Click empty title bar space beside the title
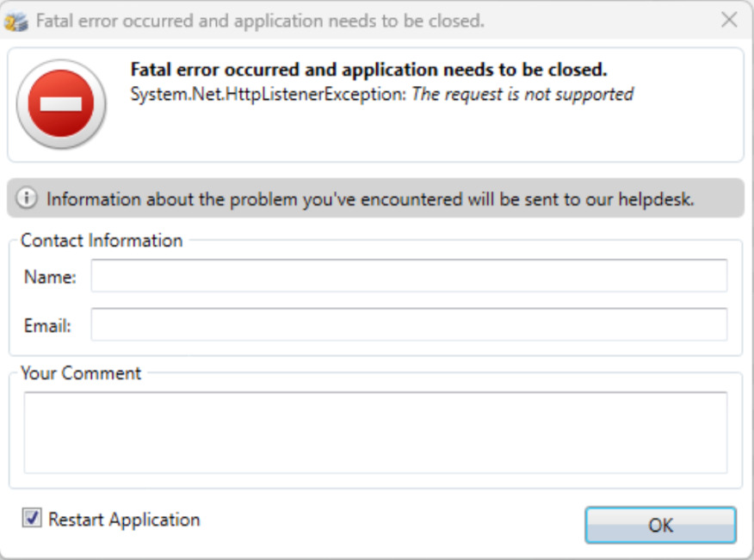 click(x=603, y=21)
